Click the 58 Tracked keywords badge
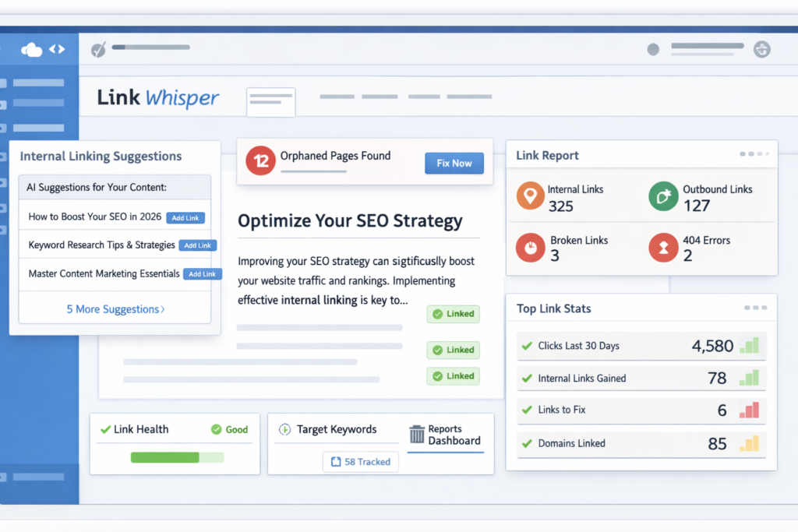This screenshot has width=798, height=532. coord(360,461)
